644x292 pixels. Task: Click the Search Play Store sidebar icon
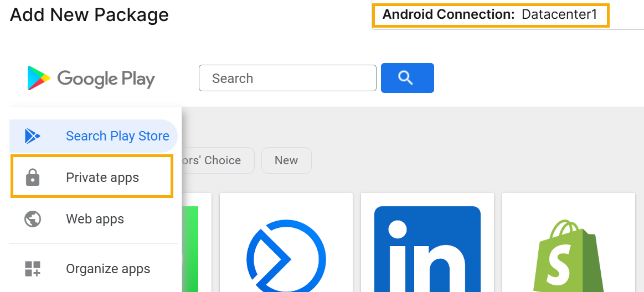point(33,136)
